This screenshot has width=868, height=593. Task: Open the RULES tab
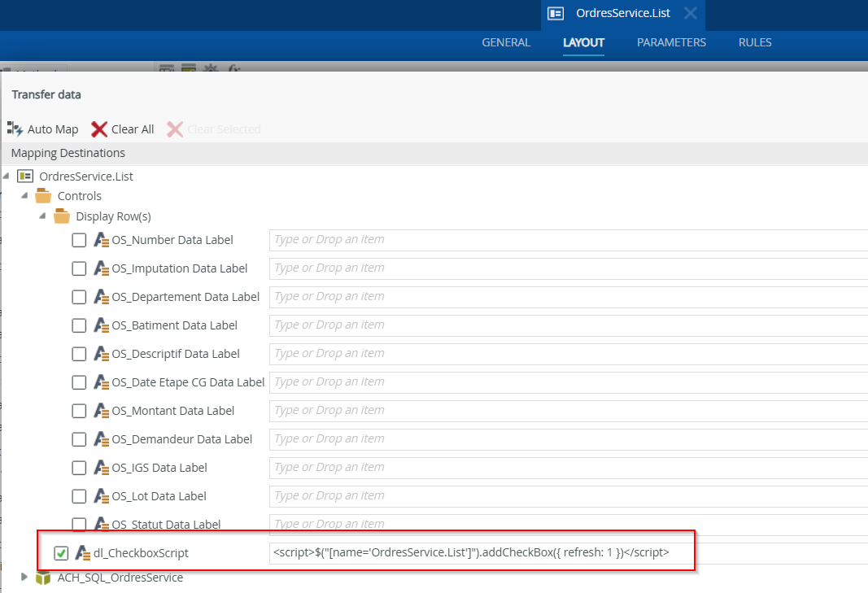tap(755, 42)
